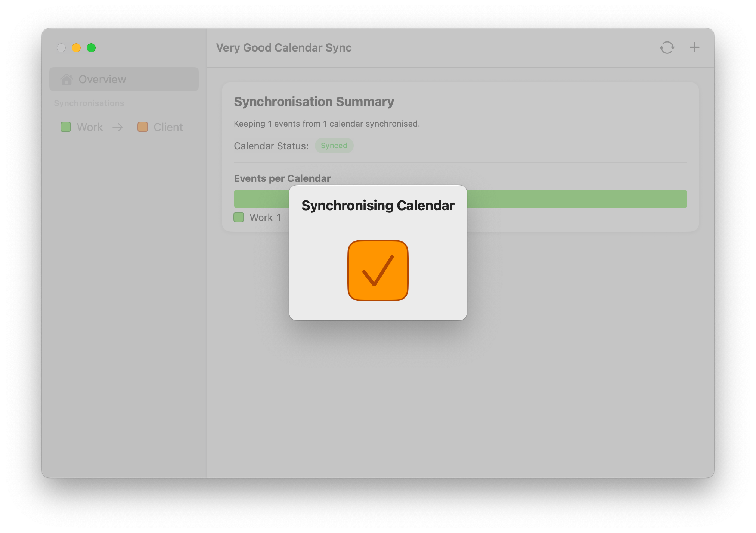Viewport: 756px width, 533px height.
Task: Click the Synchronisation Summary heading
Action: point(314,102)
